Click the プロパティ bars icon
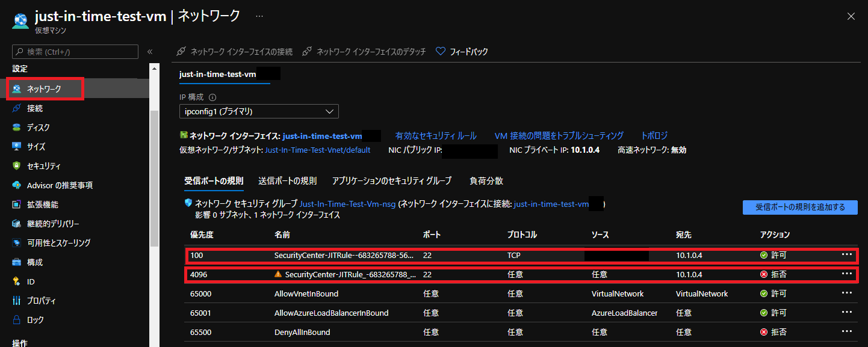This screenshot has width=868, height=347. (x=17, y=301)
